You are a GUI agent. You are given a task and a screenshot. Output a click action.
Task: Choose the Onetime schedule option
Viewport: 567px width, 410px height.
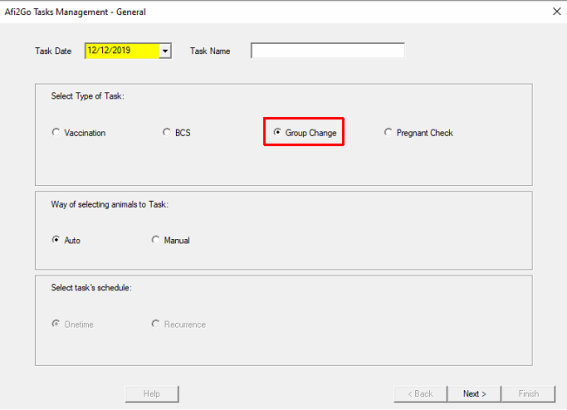pos(72,324)
